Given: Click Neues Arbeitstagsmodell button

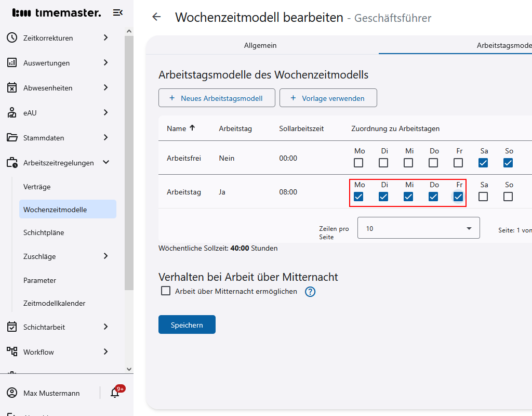Looking at the screenshot, I should (x=217, y=97).
